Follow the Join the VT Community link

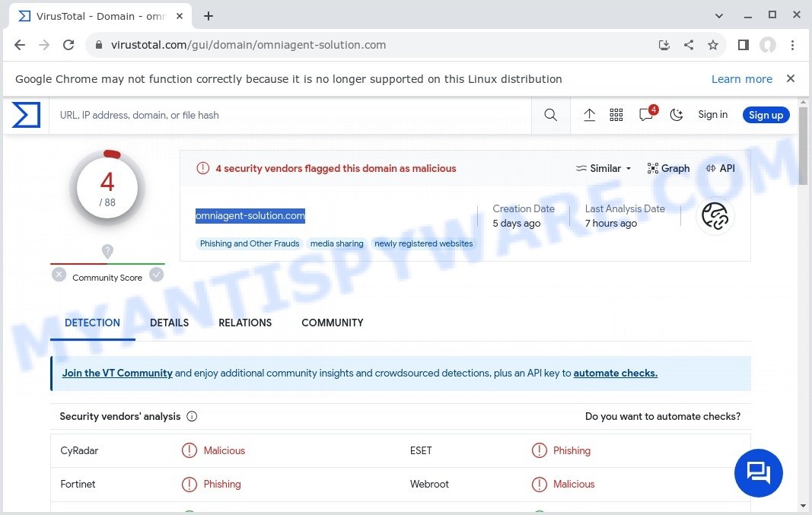point(117,374)
